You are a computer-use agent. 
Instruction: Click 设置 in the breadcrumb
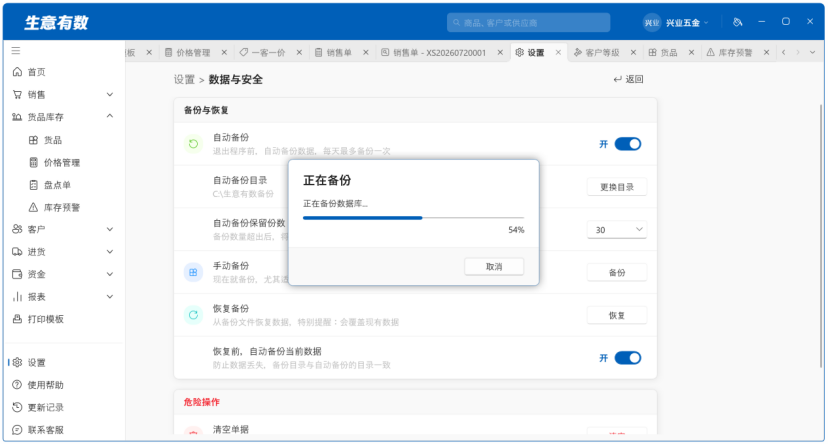(x=184, y=80)
